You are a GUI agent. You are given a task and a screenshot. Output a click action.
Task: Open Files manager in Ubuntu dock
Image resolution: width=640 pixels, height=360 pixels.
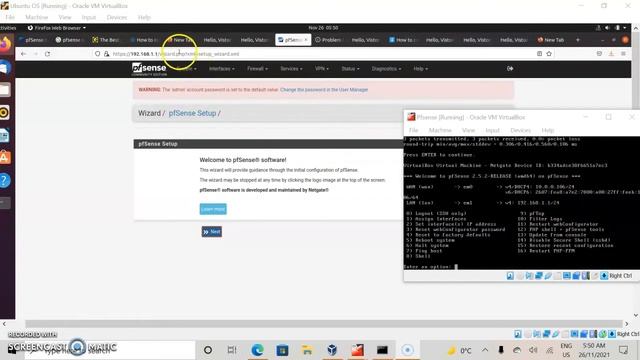coord(4,90)
